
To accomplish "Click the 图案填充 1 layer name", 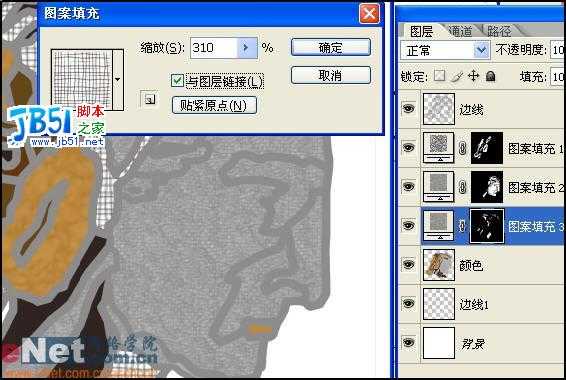I will 536,148.
